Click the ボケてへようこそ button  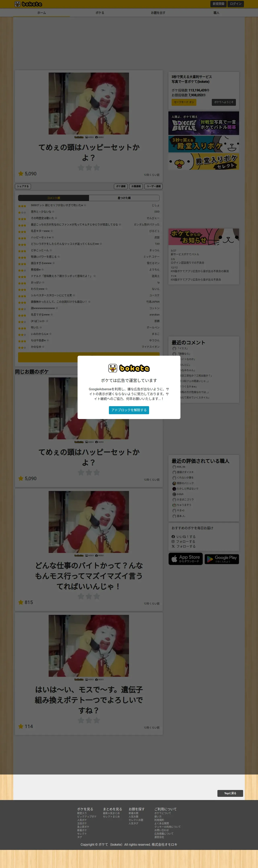[x=224, y=102]
